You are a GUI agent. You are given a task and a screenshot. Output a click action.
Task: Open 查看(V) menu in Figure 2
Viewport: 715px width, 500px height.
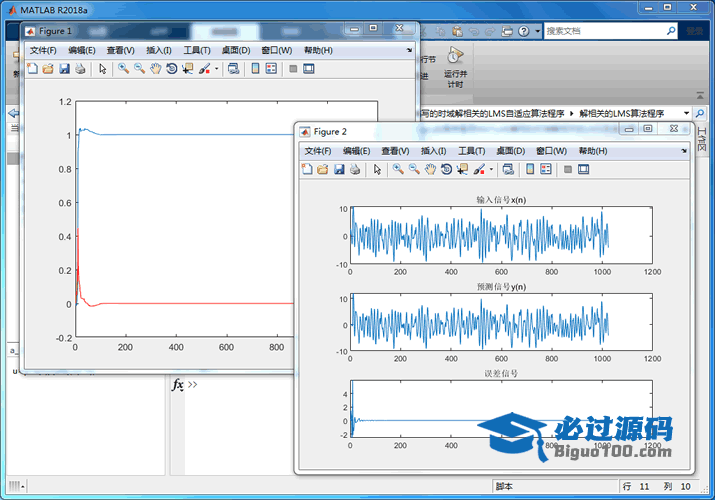coord(395,151)
